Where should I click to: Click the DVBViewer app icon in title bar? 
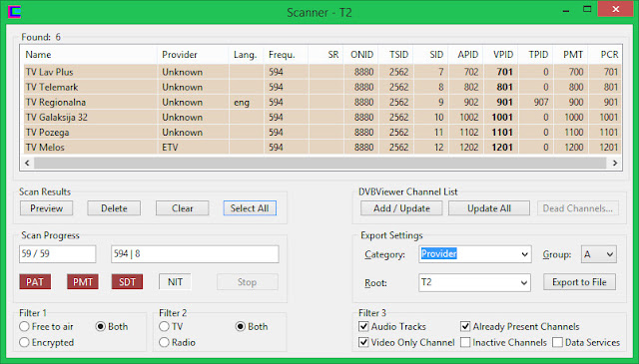(x=14, y=11)
